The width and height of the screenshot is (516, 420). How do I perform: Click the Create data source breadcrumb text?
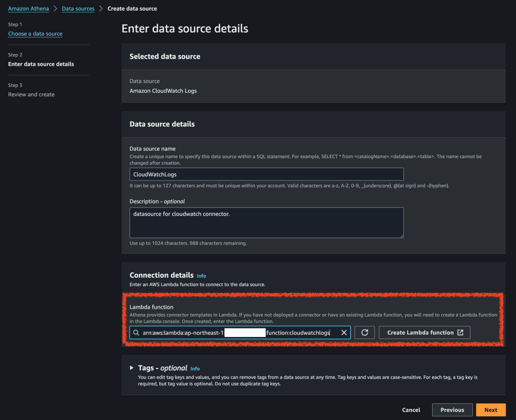pos(132,9)
